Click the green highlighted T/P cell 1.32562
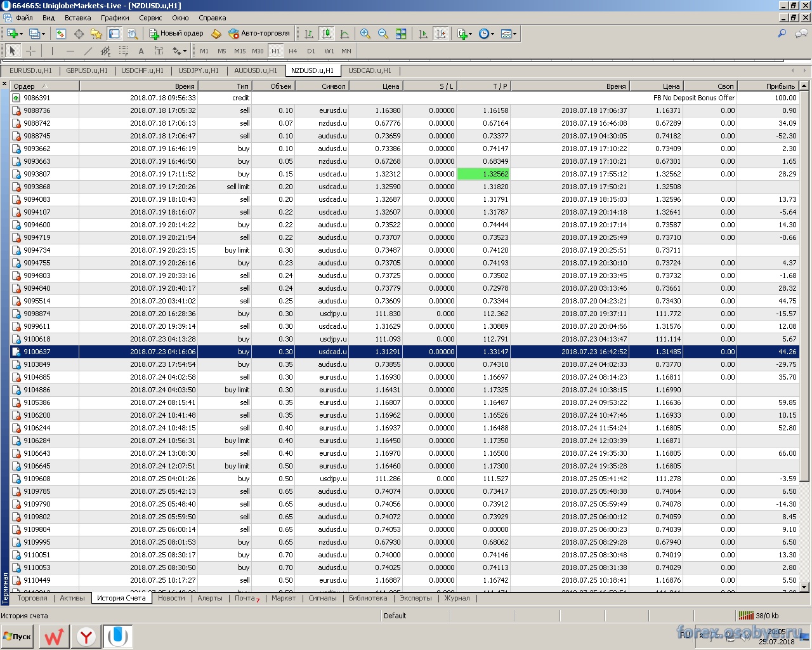This screenshot has width=812, height=650. (483, 174)
